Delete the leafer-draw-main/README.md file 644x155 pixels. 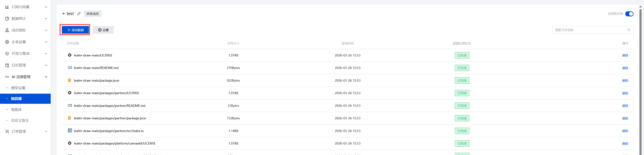[625, 68]
